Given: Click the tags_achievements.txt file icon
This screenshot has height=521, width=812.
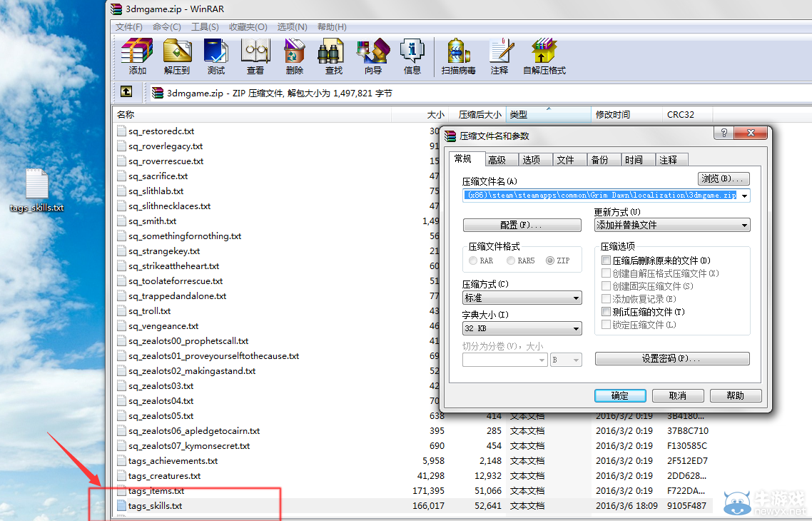Looking at the screenshot, I should pos(122,461).
